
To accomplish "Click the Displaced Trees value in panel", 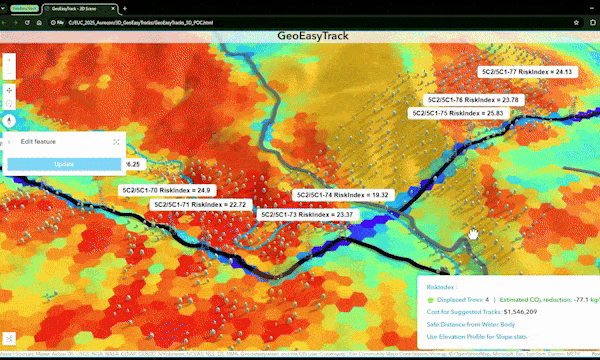I will pos(487,300).
